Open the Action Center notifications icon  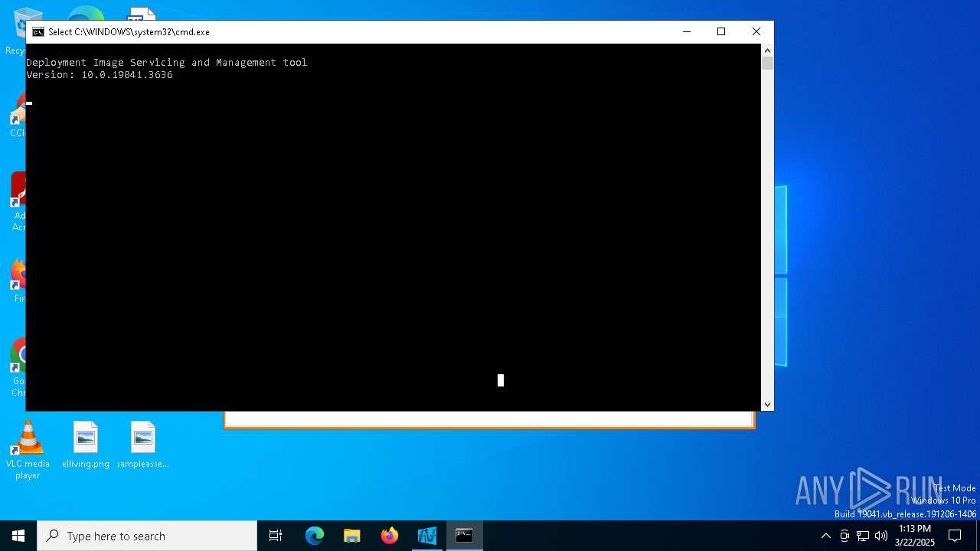coord(955,536)
